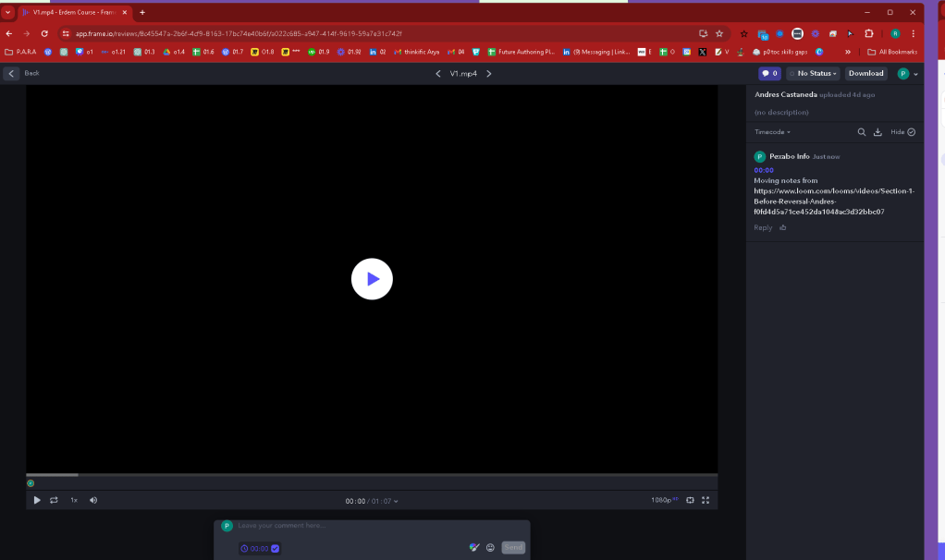This screenshot has height=560, width=945.
Task: Click the video timeline progress bar
Action: (372, 475)
